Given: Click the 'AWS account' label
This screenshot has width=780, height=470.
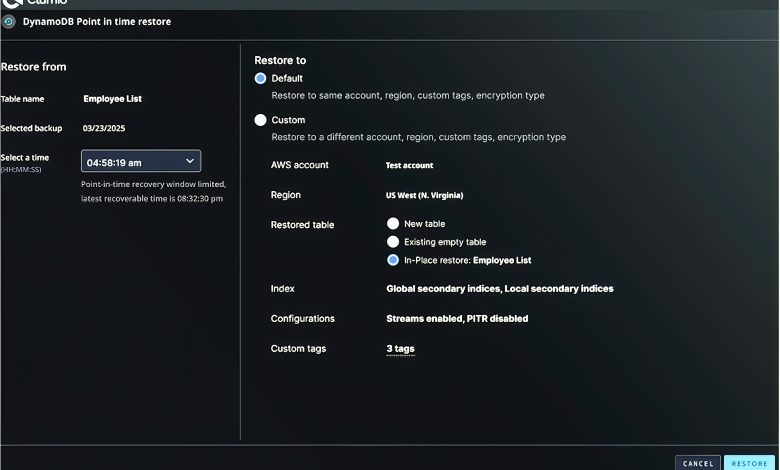Looking at the screenshot, I should [299, 165].
